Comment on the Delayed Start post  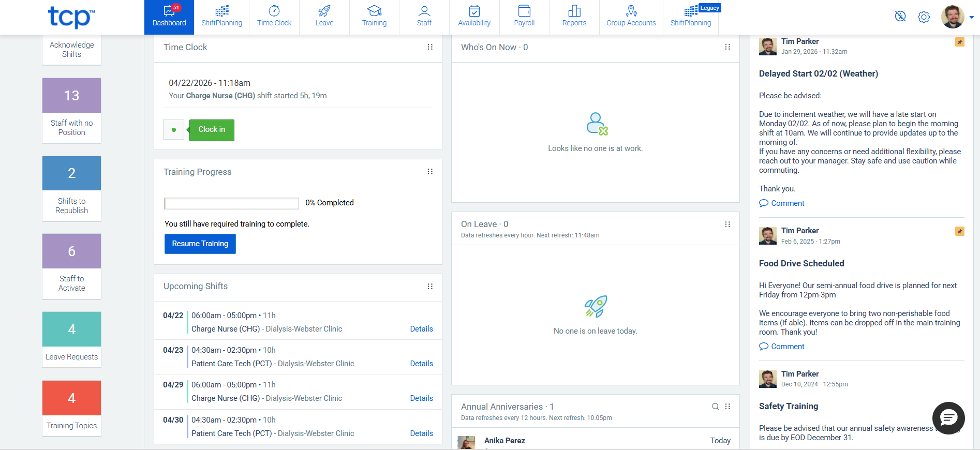pyautogui.click(x=782, y=203)
